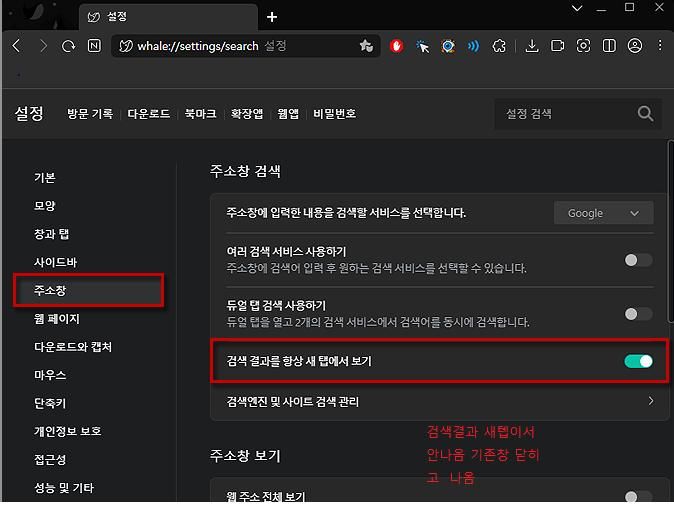Select 개인정보 보호 in the sidebar
The height and width of the screenshot is (515, 674).
pyautogui.click(x=67, y=431)
